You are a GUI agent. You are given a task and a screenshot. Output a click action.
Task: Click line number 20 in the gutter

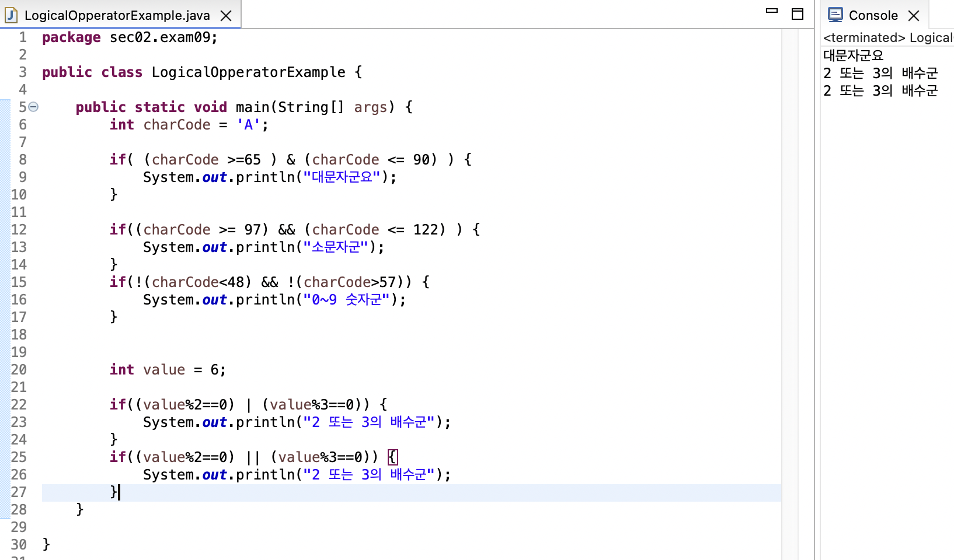19,370
